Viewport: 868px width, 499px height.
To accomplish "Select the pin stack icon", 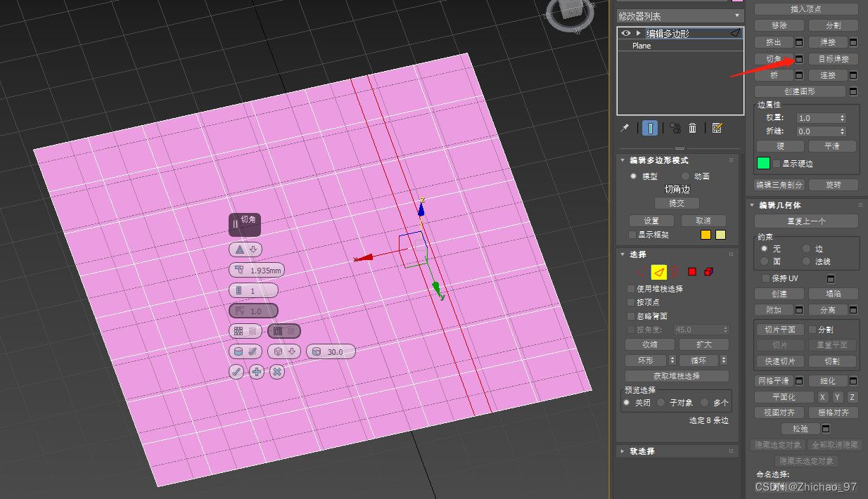I will [625, 127].
